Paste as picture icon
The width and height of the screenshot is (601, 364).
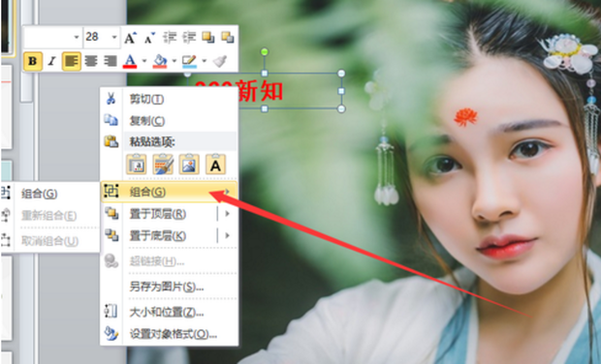click(x=189, y=165)
